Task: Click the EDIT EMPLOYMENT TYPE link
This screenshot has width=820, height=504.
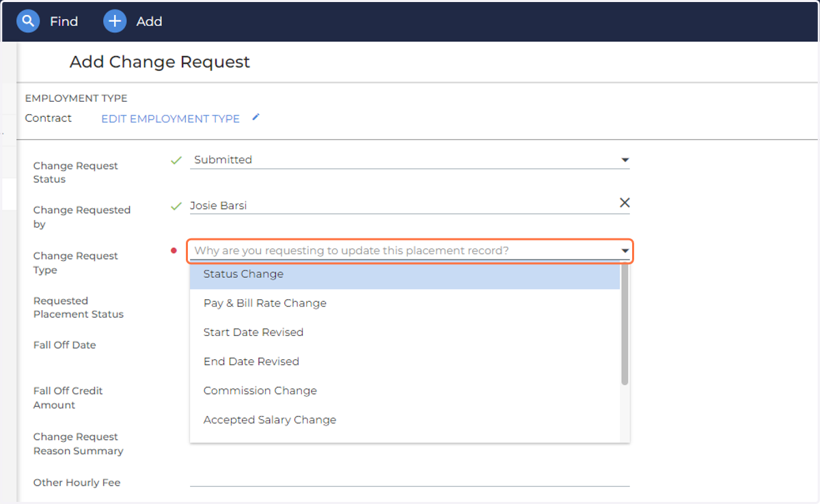Action: click(x=170, y=119)
